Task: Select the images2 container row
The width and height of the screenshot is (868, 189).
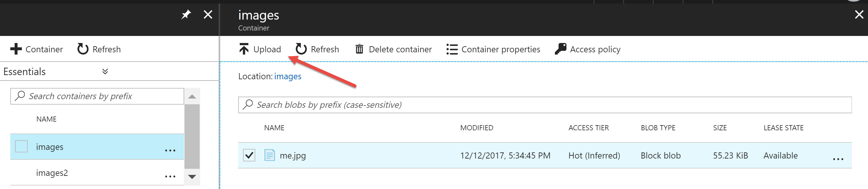Action: [97, 173]
